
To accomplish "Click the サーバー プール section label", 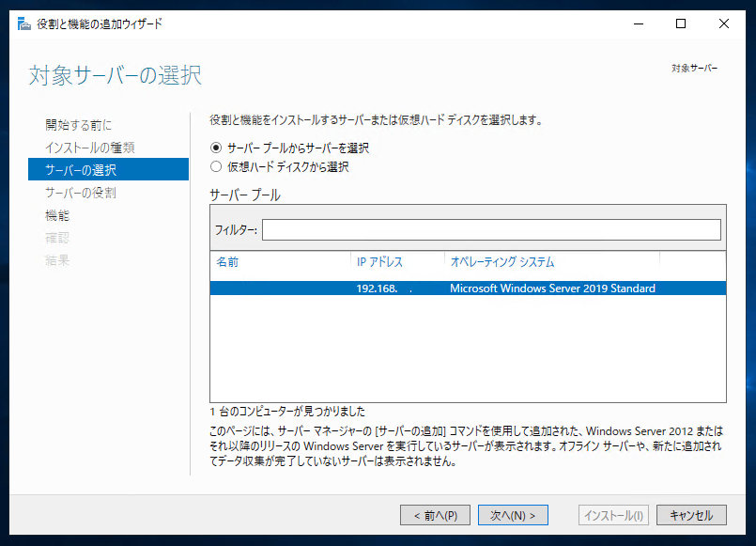I will pyautogui.click(x=245, y=195).
